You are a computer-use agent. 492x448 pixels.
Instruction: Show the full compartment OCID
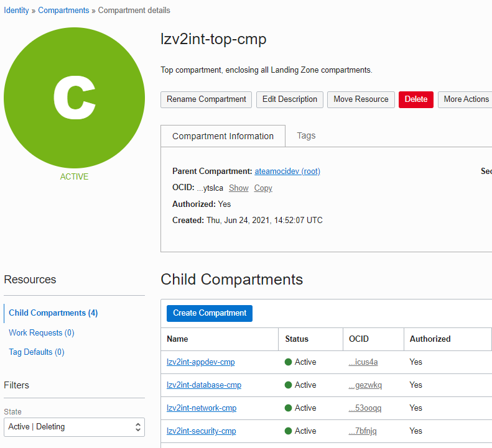pyautogui.click(x=238, y=188)
